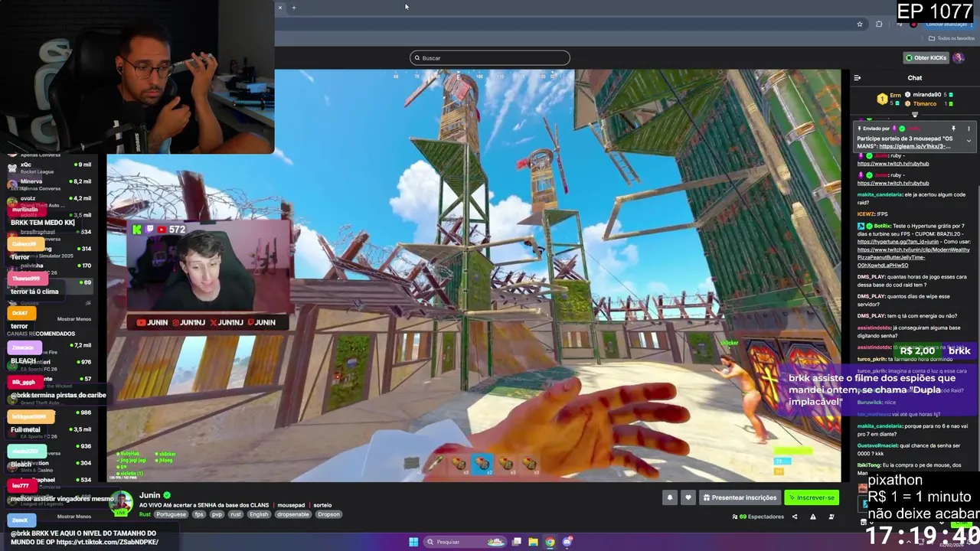
Task: Click GustavoRmaciel username in chat
Action: (x=877, y=445)
